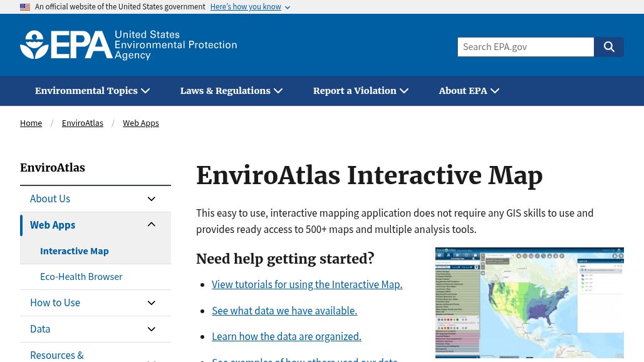Open the Web Apps breadcrumb link

(141, 123)
